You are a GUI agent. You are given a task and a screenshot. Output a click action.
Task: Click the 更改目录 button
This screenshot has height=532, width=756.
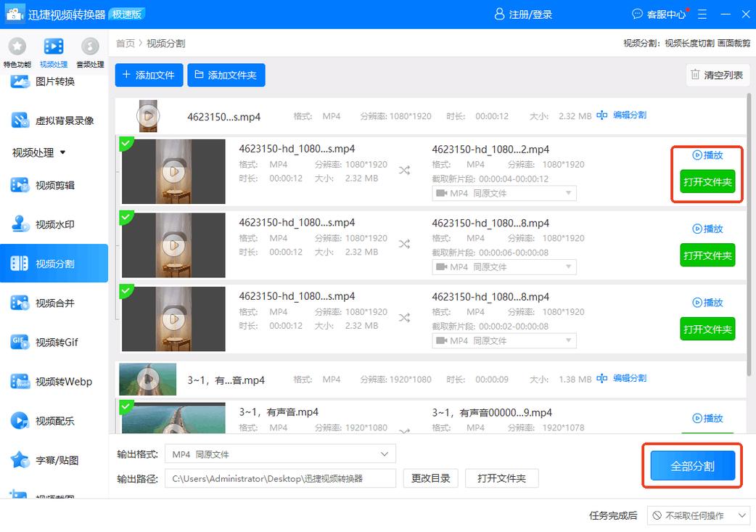pos(430,478)
